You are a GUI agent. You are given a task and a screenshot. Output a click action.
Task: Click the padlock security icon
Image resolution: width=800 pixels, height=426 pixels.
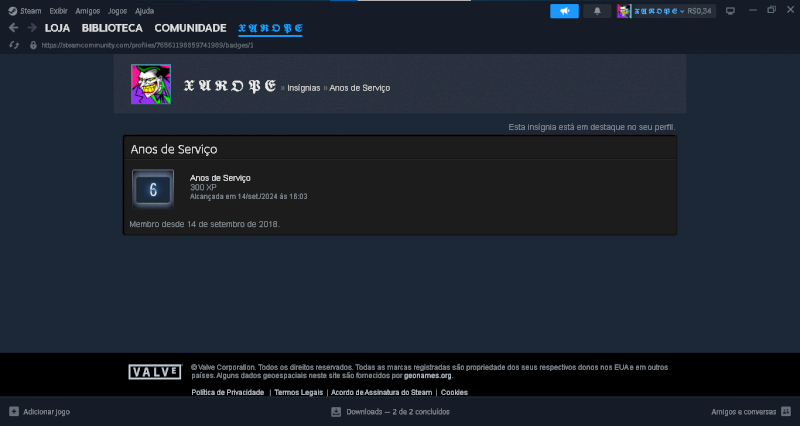click(x=33, y=45)
